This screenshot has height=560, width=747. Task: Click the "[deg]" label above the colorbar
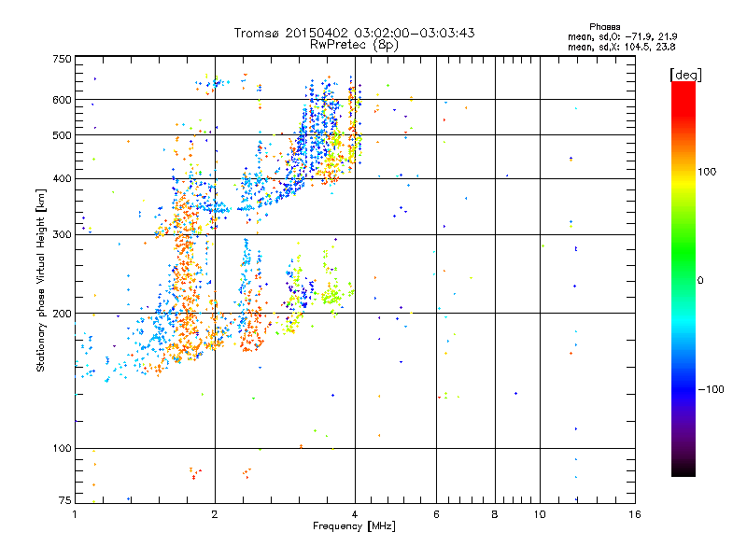tap(685, 76)
